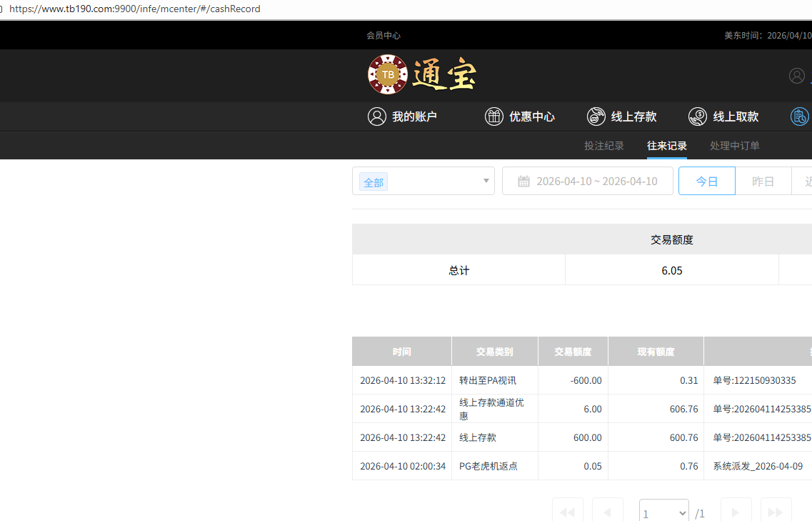Go to the next records page
The image size is (812, 521).
[736, 512]
